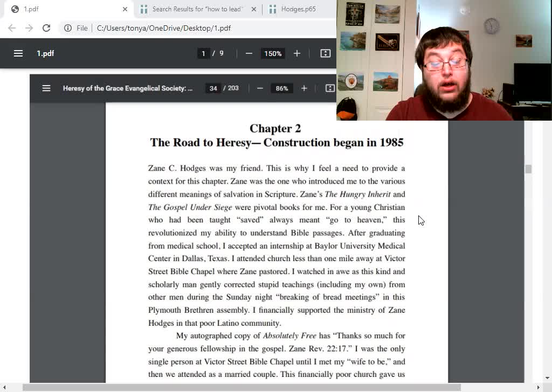552x392 pixels.
Task: Click the horizontal scrollbar thumb at bottom
Action: [x=241, y=388]
